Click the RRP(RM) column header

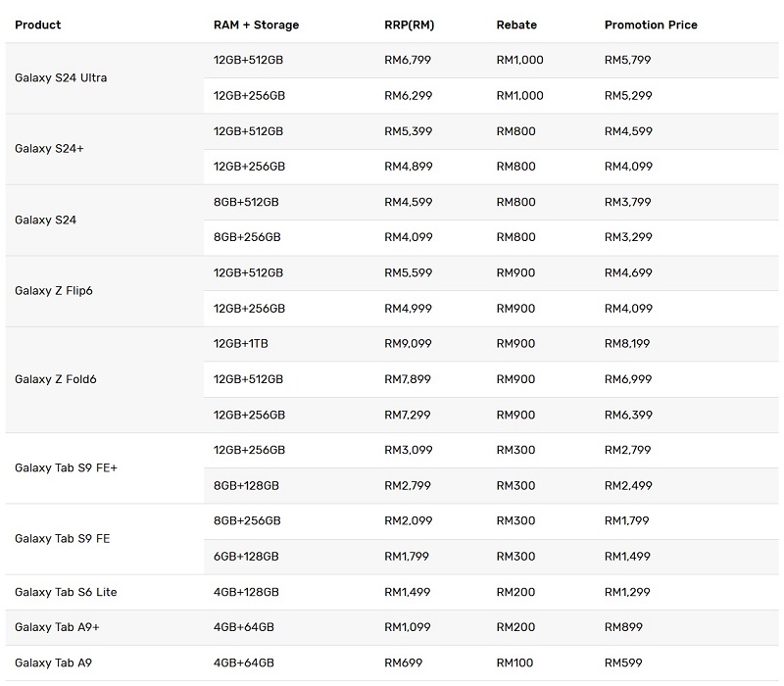click(x=409, y=25)
